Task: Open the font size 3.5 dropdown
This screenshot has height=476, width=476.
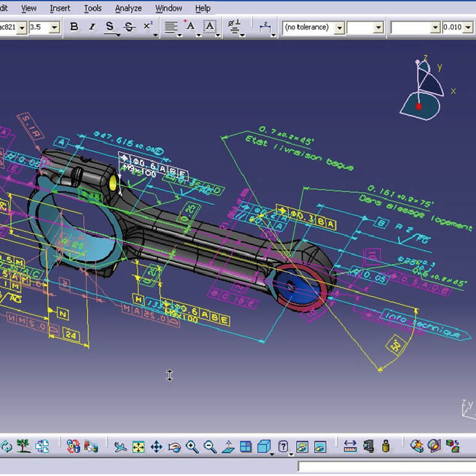Action: [x=54, y=28]
